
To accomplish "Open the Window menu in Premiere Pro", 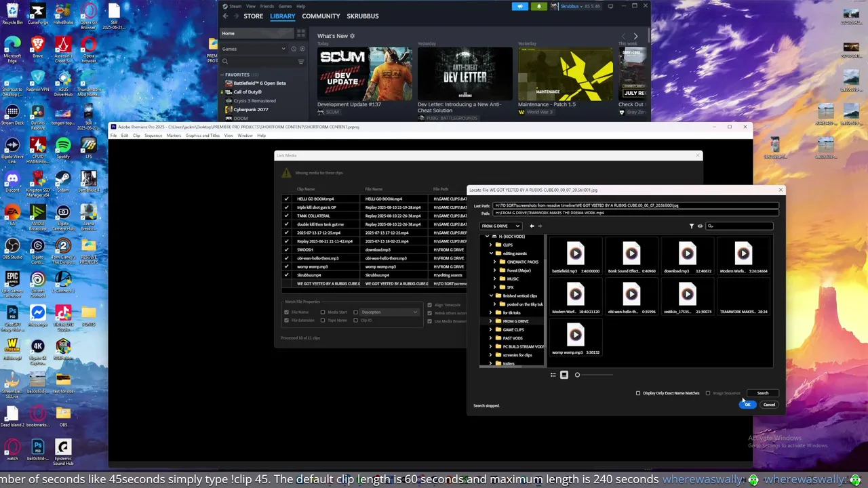I will [x=245, y=136].
